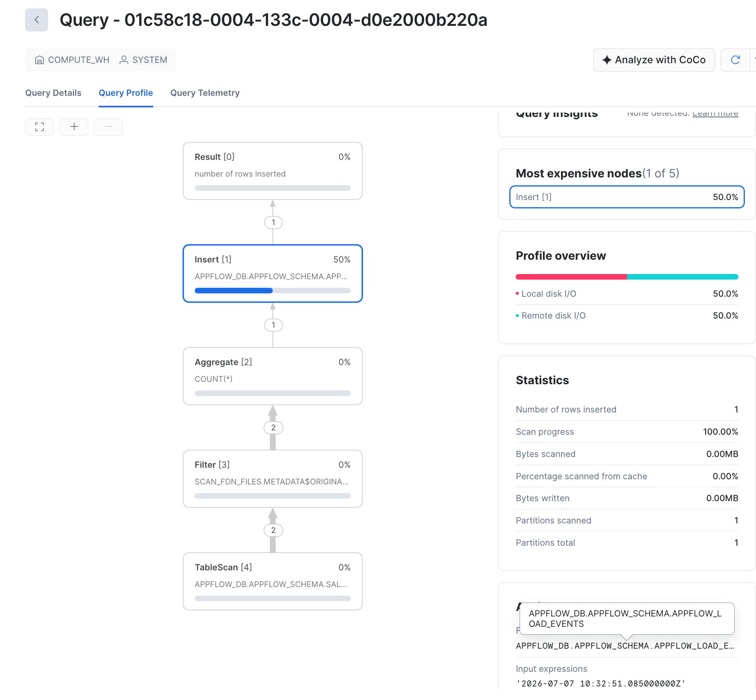This screenshot has height=700, width=756.
Task: Click 'number of rows inserted' in Result node
Action: 240,174
